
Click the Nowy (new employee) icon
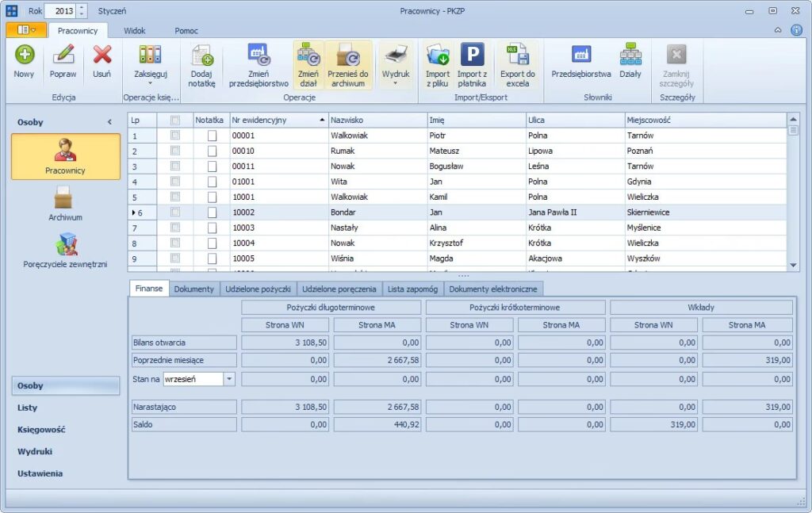coord(24,56)
